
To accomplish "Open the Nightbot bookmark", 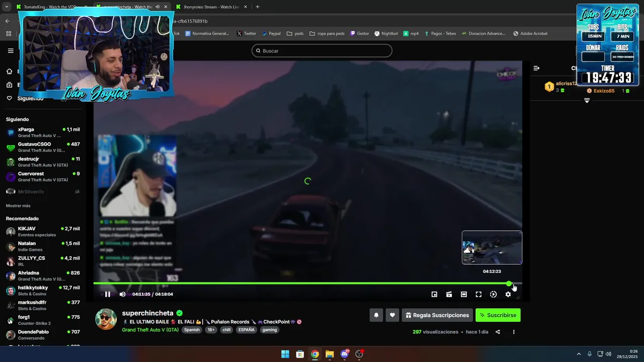I will pyautogui.click(x=386, y=34).
